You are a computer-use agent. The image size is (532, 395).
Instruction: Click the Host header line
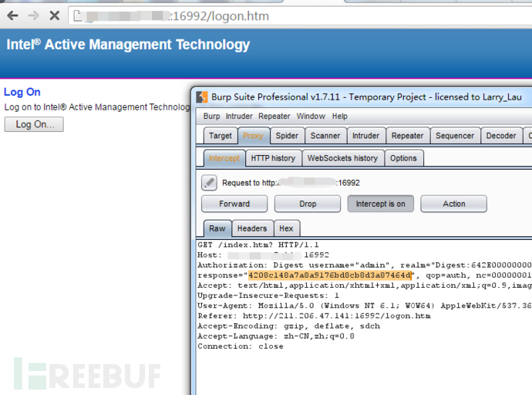pyautogui.click(x=263, y=255)
